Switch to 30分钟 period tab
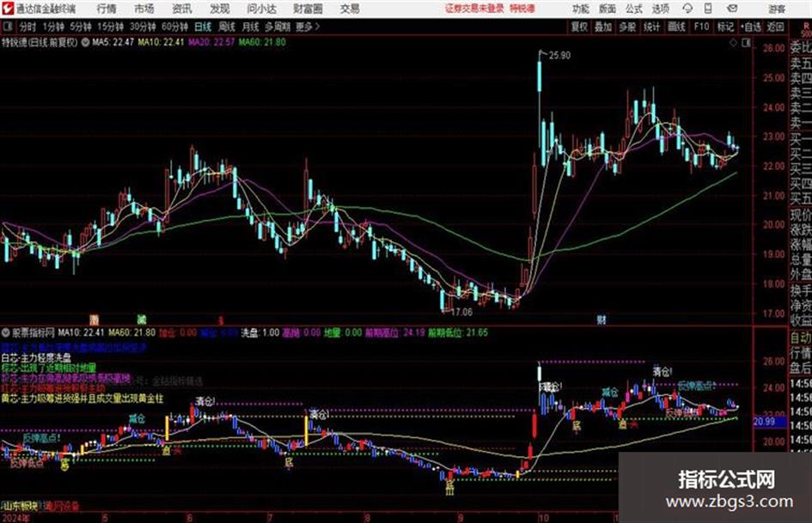 coord(143,27)
